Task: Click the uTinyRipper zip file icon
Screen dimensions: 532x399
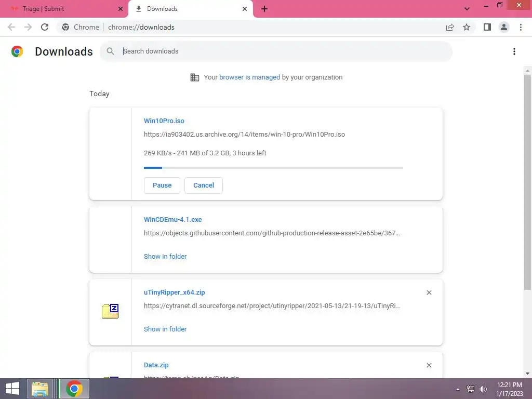Action: tap(110, 311)
